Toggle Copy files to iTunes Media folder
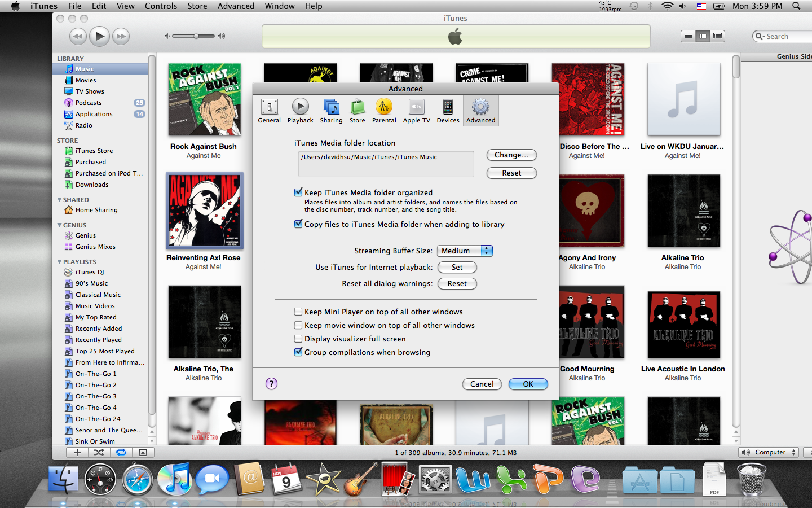The image size is (812, 508). [x=298, y=224]
